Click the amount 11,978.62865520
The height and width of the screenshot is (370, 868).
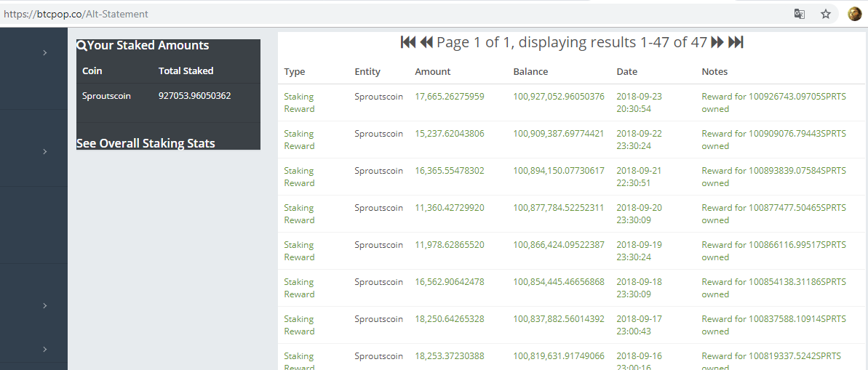click(450, 244)
